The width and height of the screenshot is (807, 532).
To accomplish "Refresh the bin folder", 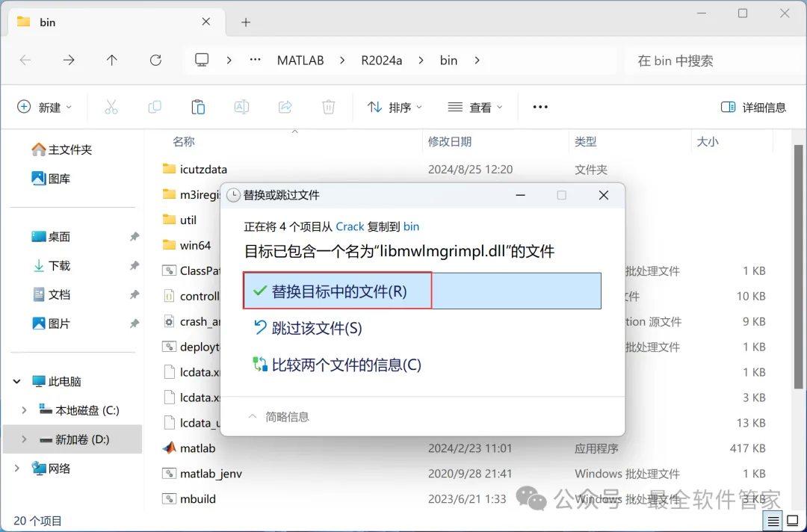I will point(155,61).
